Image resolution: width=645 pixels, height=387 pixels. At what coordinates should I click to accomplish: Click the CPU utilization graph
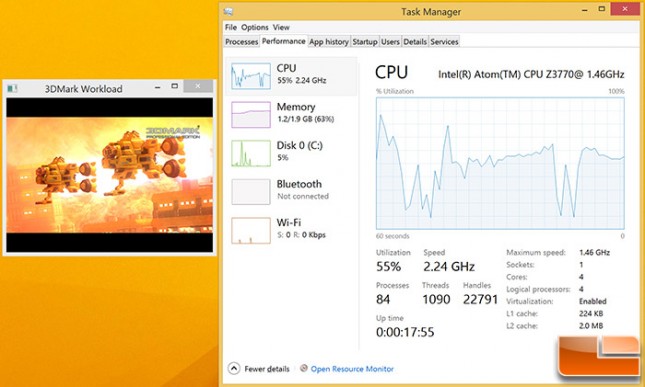[500, 163]
